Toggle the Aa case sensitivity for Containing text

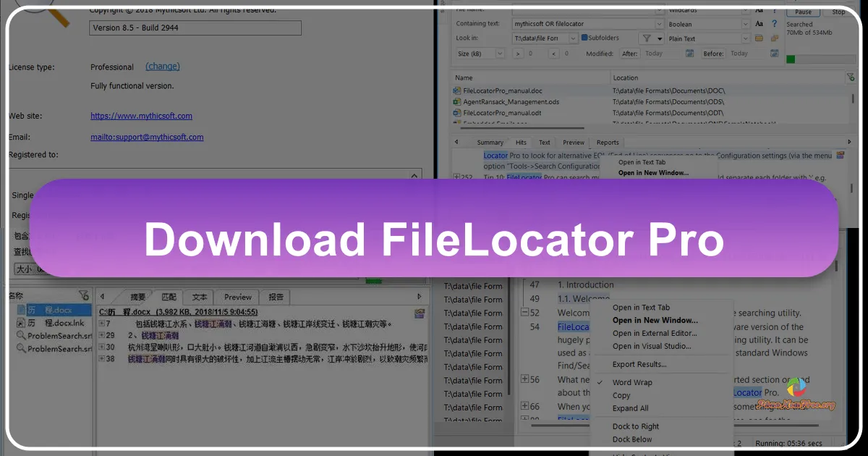coord(759,23)
